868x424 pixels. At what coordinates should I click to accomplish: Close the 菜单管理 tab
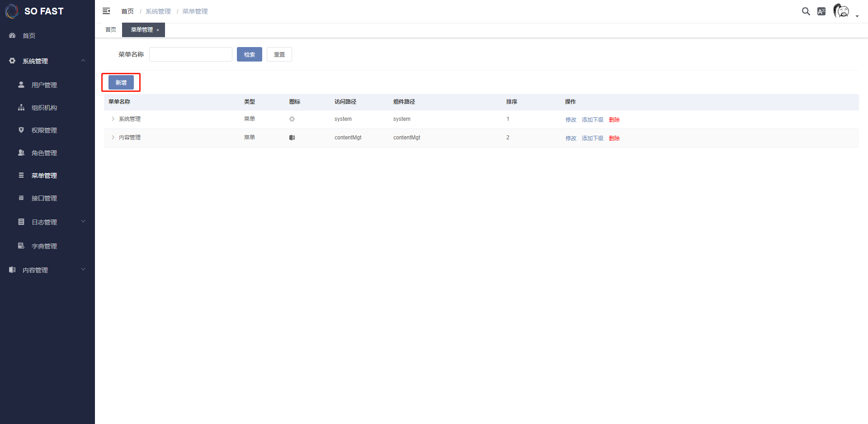(x=158, y=30)
